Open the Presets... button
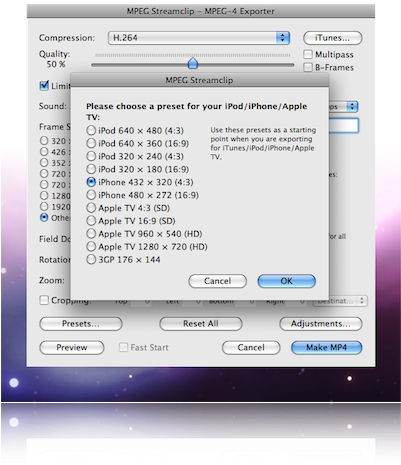The image size is (401, 465). 81,324
